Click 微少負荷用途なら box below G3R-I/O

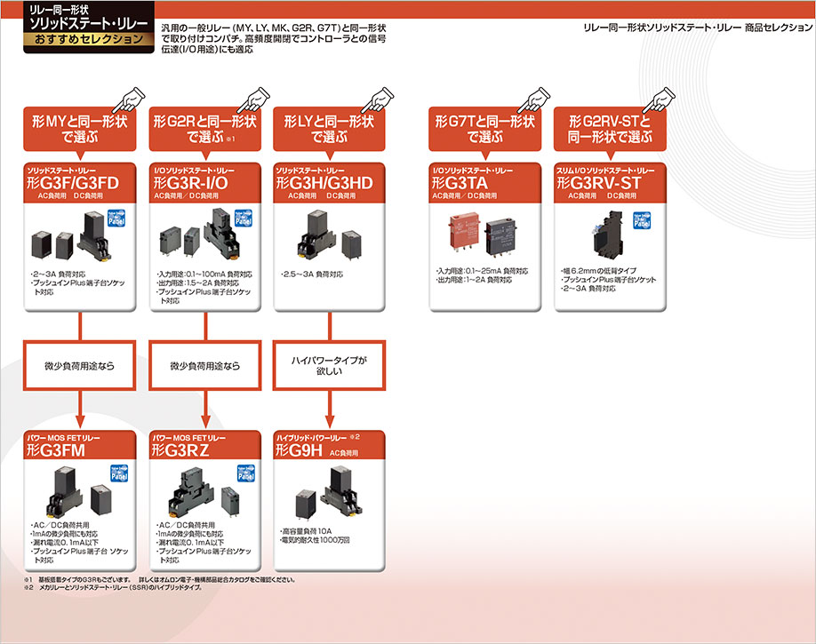205,366
